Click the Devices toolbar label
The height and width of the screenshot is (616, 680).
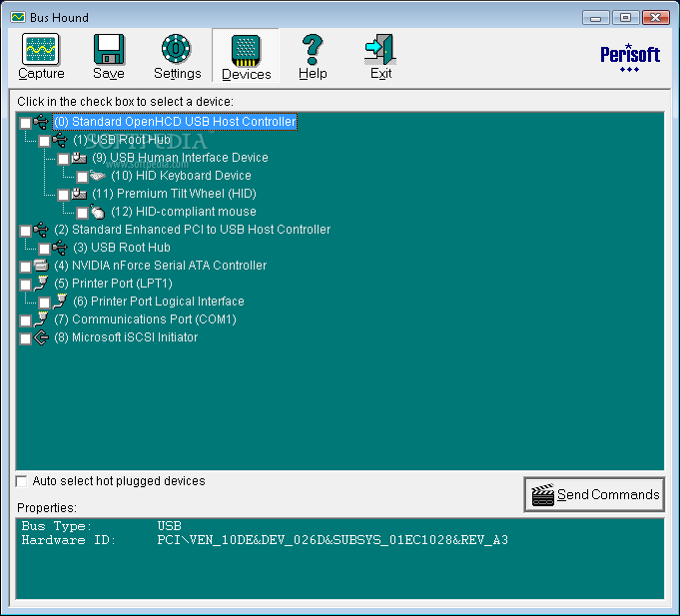coord(247,75)
